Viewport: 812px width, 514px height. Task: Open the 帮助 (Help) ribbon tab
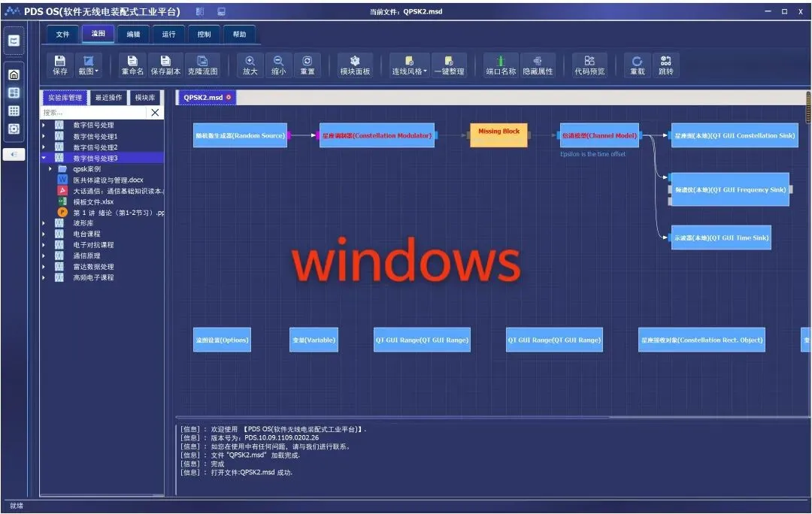(239, 34)
